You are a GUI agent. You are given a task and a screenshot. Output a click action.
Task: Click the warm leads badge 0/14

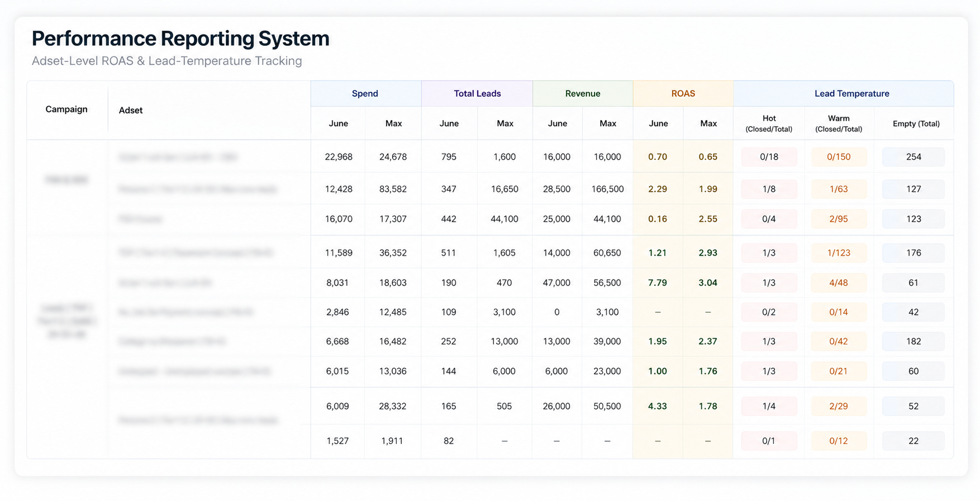click(839, 312)
